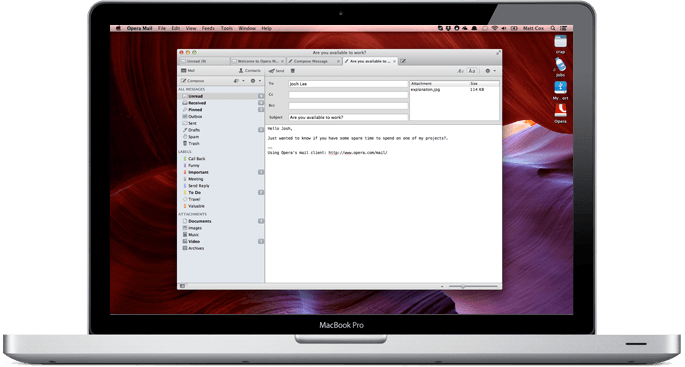Sort by the Size column header
685x367 pixels.
tap(484, 83)
